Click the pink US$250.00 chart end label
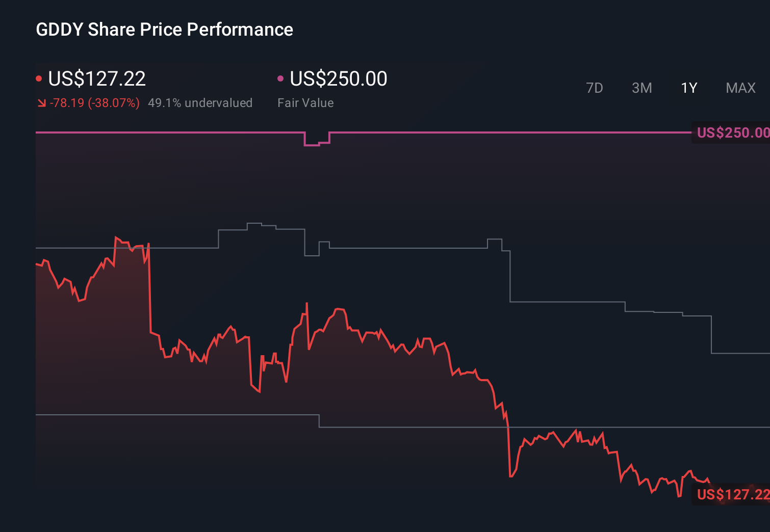Screen dimensions: 770x532 pos(732,133)
